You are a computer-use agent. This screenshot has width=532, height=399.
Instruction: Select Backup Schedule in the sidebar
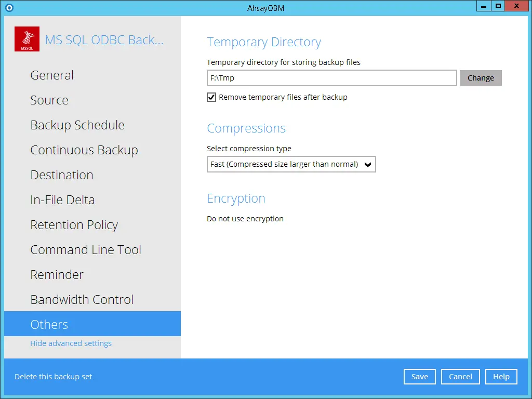77,125
